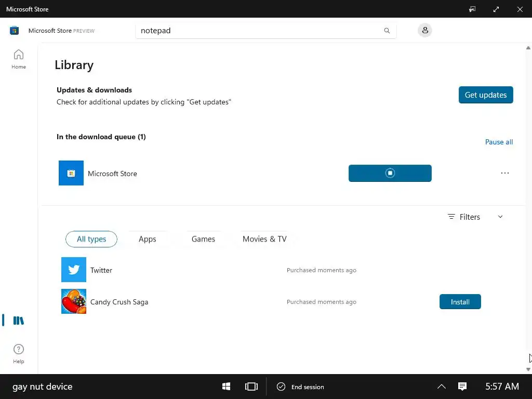
Task: Select the Games filter tab
Action: point(203,239)
